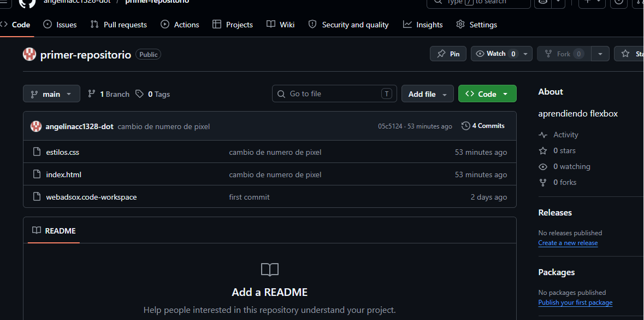The image size is (644, 320).
Task: Click the Add a README heading
Action: pos(269,293)
